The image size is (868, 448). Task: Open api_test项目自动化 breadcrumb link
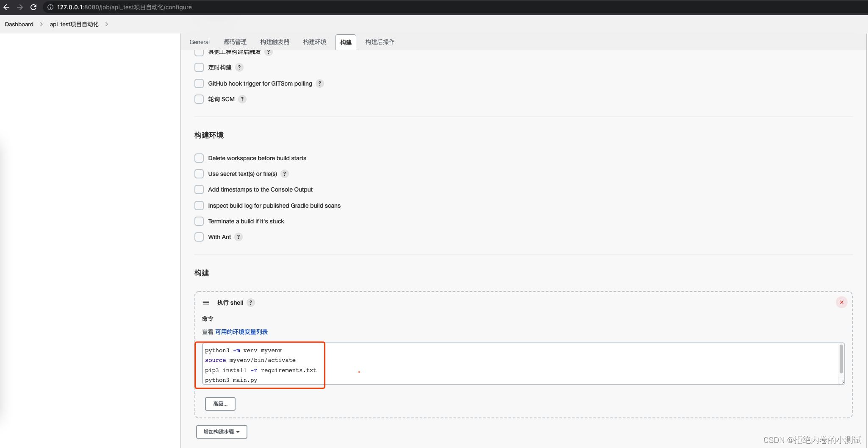pyautogui.click(x=74, y=24)
